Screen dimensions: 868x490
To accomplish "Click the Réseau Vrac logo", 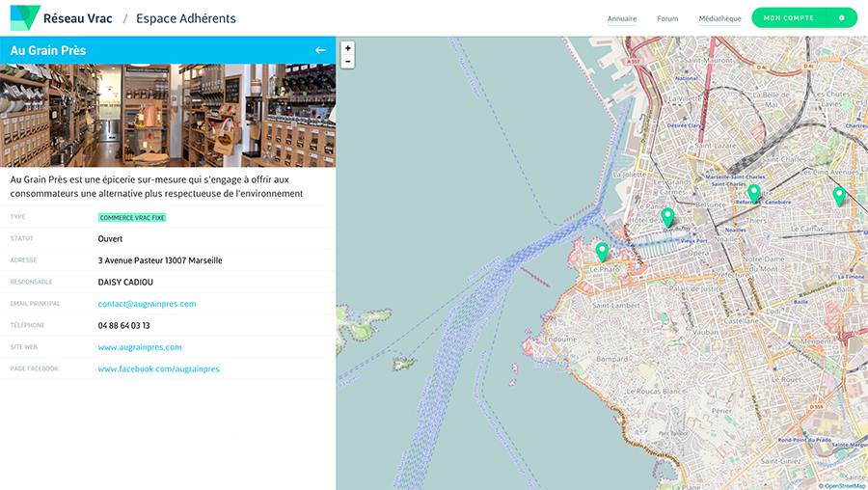I will click(x=25, y=17).
